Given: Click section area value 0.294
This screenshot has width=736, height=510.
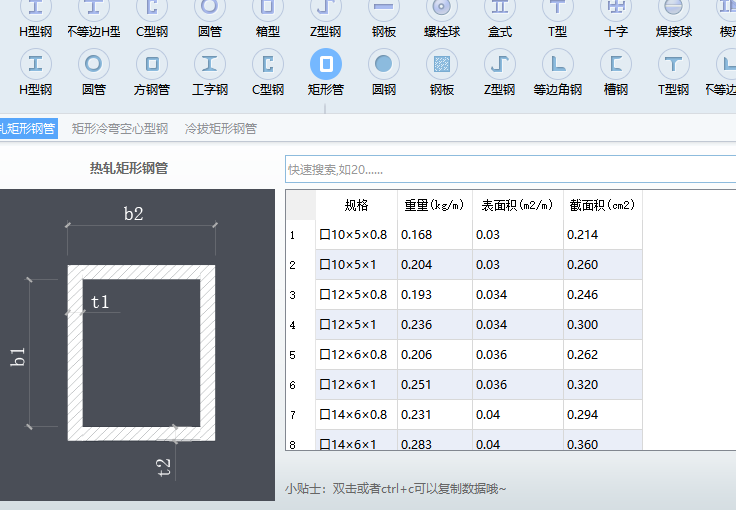Looking at the screenshot, I should click(603, 415).
